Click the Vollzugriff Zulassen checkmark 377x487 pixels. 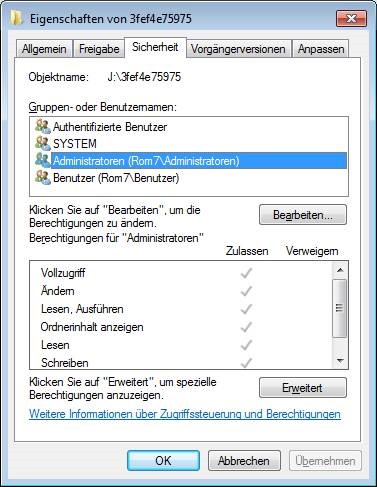point(246,273)
